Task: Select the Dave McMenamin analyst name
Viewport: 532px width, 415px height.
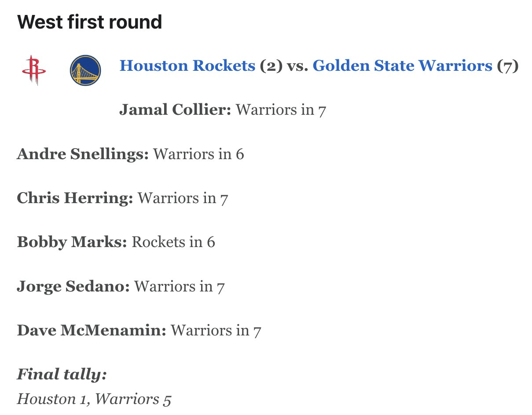Action: (x=92, y=331)
